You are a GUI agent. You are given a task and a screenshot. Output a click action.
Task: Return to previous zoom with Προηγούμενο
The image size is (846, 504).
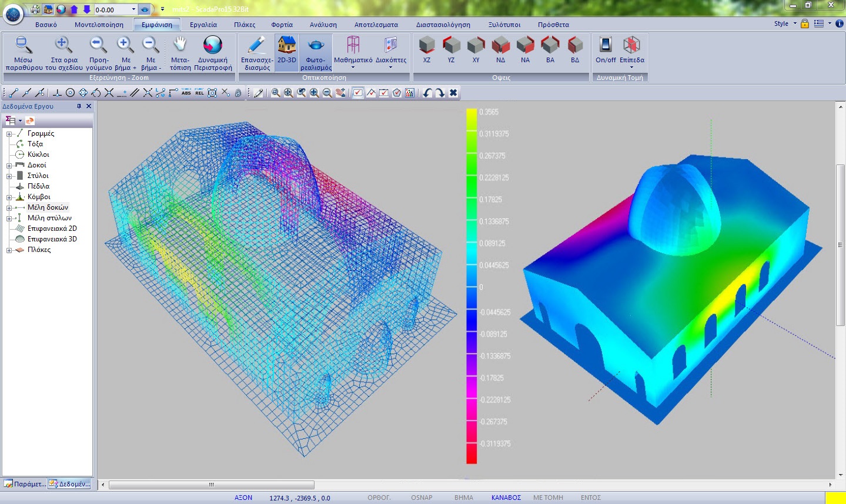(99, 53)
